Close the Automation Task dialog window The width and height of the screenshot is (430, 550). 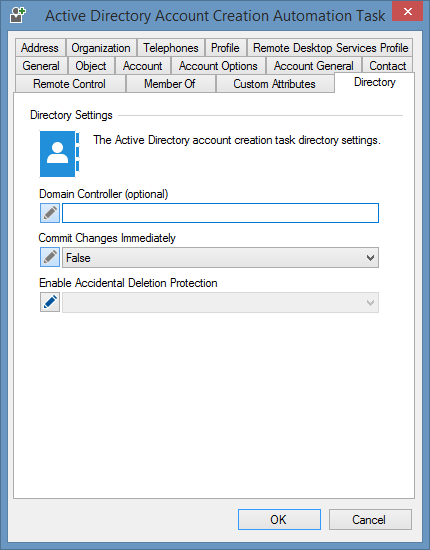pyautogui.click(x=407, y=11)
